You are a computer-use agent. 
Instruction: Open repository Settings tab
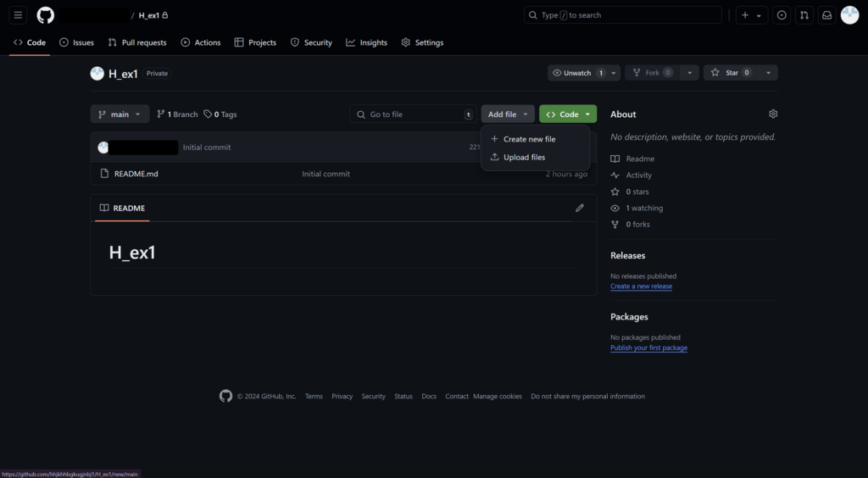click(x=422, y=42)
